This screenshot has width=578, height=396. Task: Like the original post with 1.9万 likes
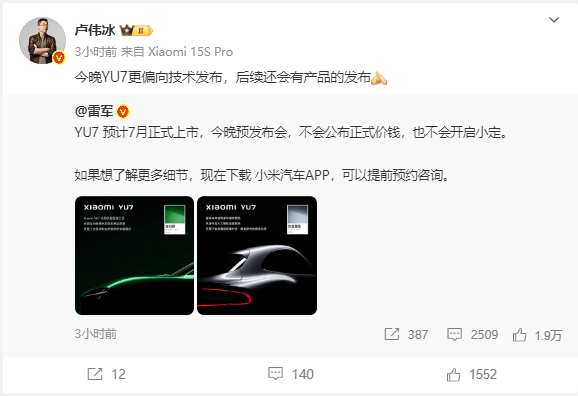point(537,335)
